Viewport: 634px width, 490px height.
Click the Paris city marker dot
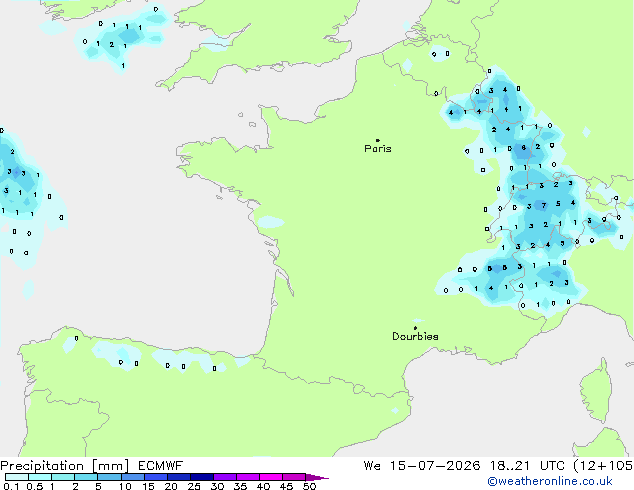(378, 140)
